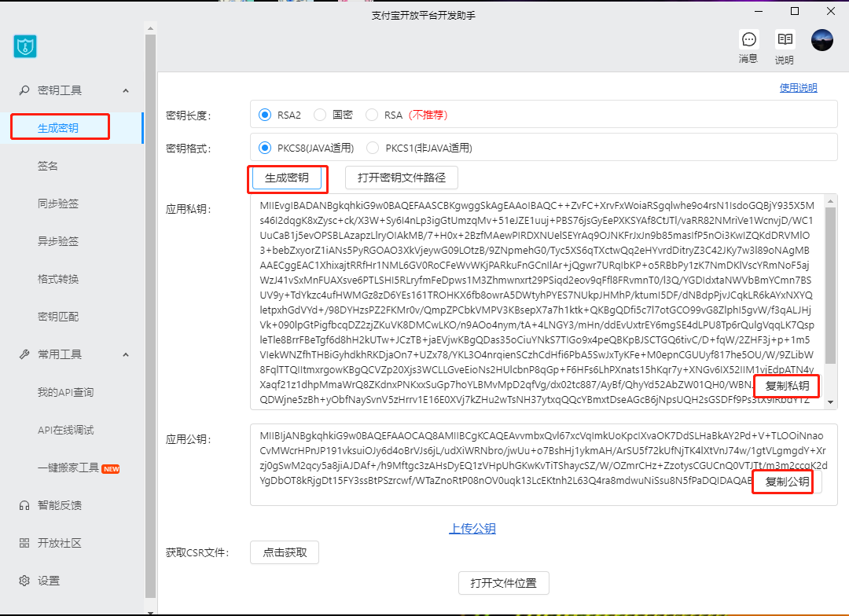Open the 说明 book icon
The height and width of the screenshot is (616, 849).
tap(785, 39)
